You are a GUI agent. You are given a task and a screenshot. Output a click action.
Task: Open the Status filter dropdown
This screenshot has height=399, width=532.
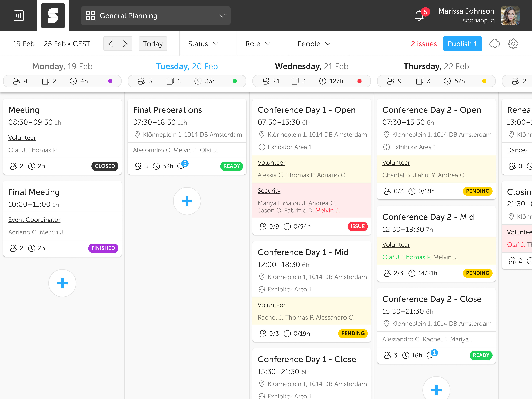click(x=203, y=44)
